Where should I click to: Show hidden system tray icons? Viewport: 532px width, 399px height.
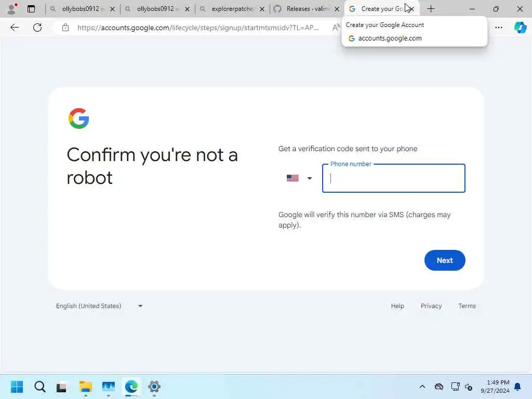[x=422, y=387]
